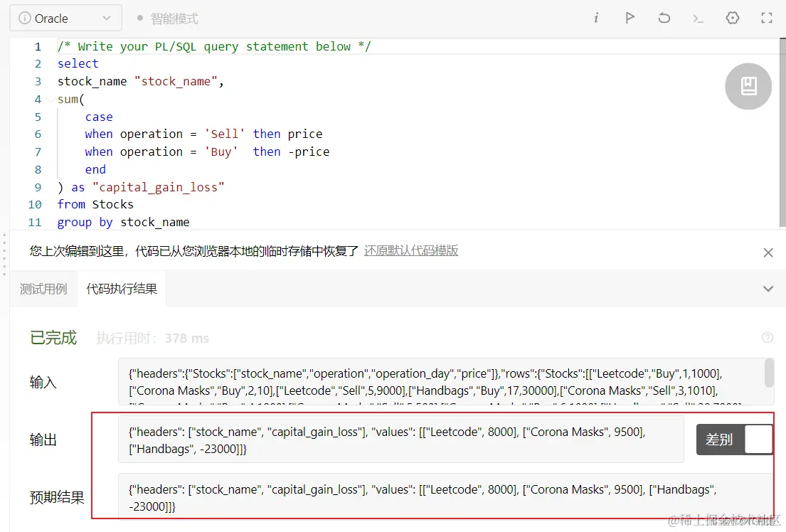Click the 输入 input data box
This screenshot has height=532, width=786.
tap(446, 382)
